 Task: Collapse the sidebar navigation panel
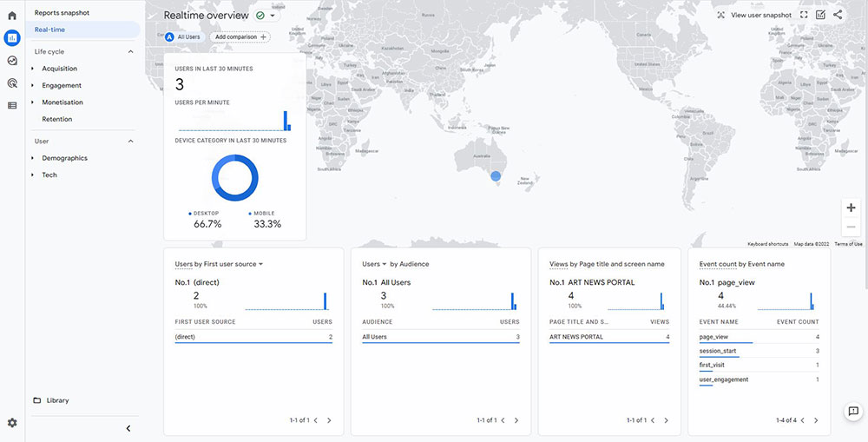pyautogui.click(x=128, y=428)
